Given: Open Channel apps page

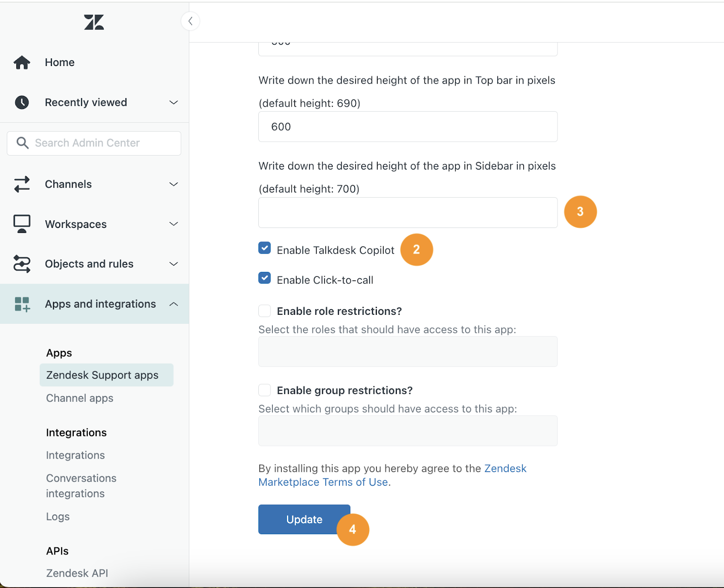Looking at the screenshot, I should point(80,398).
